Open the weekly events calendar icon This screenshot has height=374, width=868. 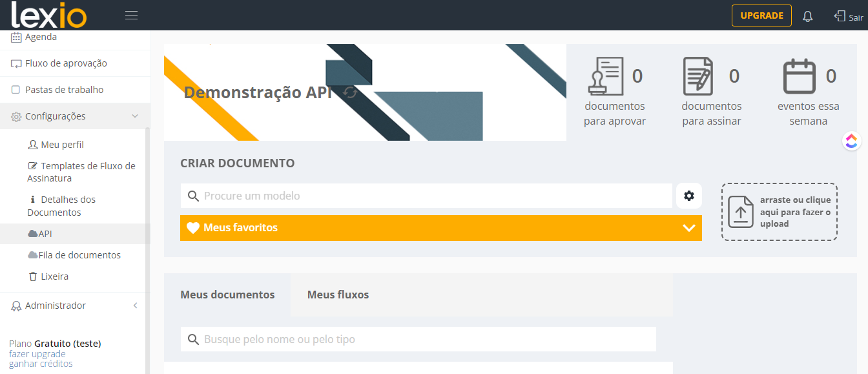(x=800, y=76)
